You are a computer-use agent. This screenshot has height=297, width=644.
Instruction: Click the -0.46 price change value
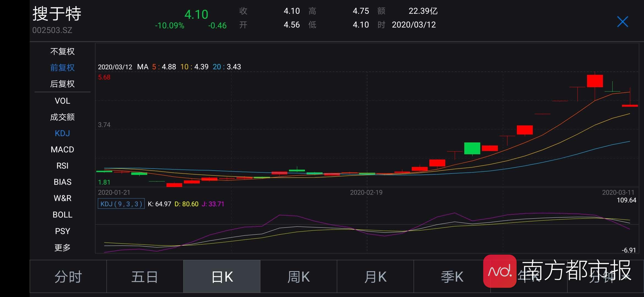(x=217, y=26)
